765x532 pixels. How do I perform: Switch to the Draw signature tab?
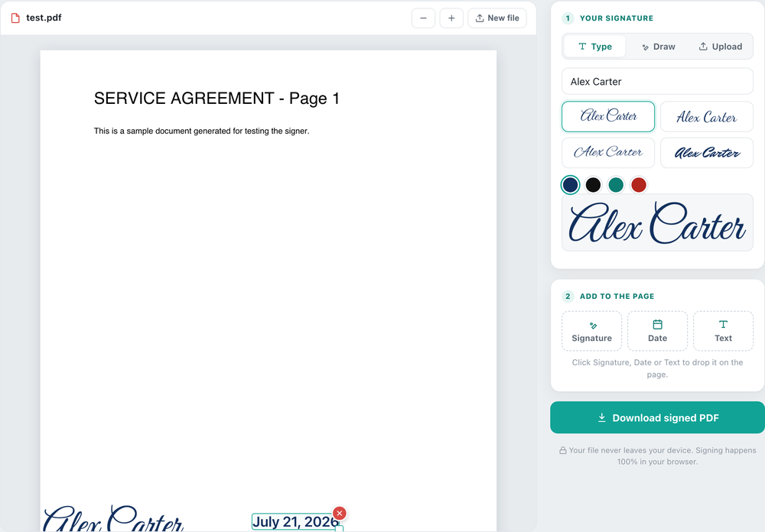click(658, 47)
